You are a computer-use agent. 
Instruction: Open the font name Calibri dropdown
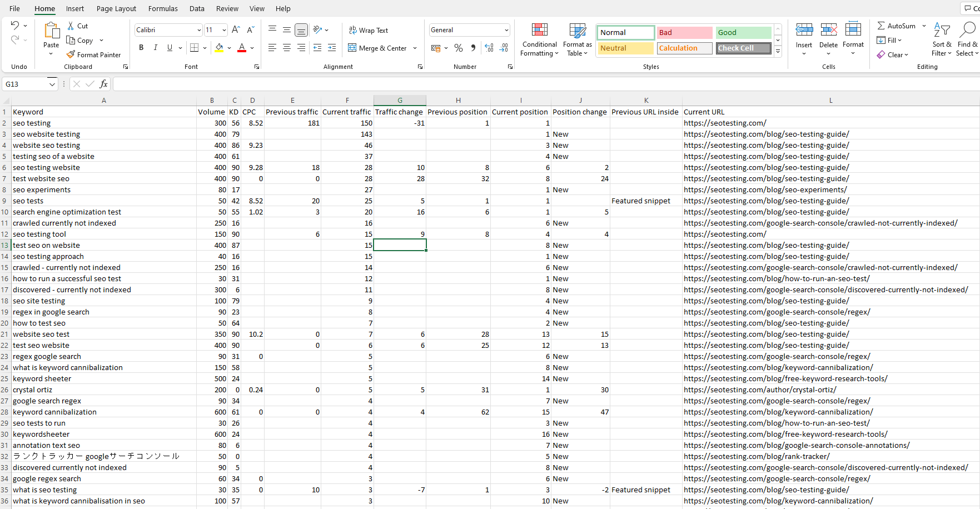[199, 30]
